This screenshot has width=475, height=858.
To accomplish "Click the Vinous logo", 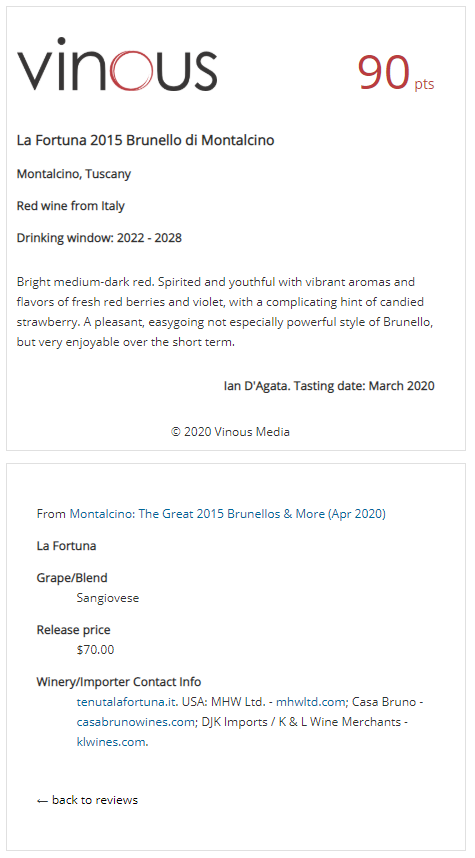I will (117, 64).
